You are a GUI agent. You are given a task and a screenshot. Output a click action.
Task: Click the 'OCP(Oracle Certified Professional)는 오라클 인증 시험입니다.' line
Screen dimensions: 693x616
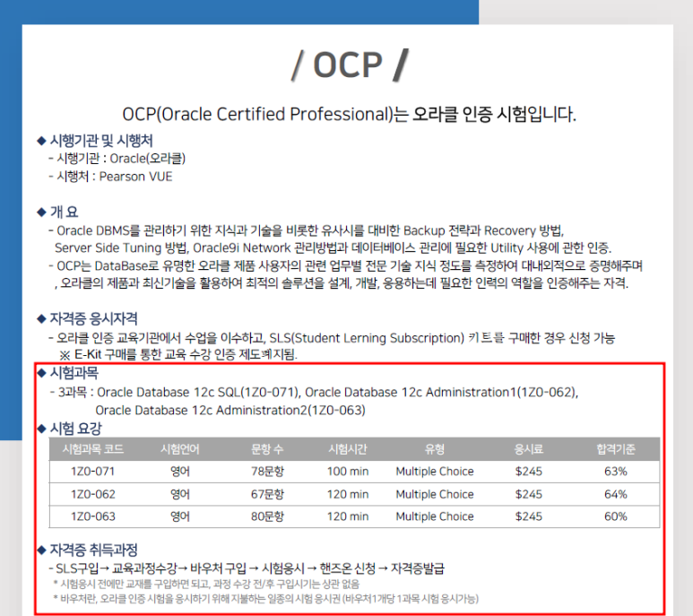pos(349,115)
